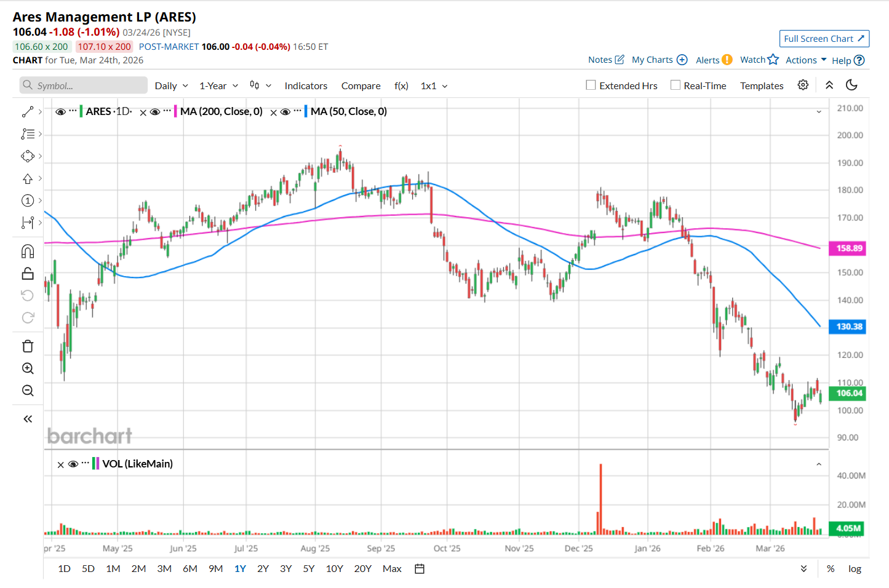Pick the arrow marker annotation tool
The height and width of the screenshot is (588, 889).
click(x=28, y=178)
